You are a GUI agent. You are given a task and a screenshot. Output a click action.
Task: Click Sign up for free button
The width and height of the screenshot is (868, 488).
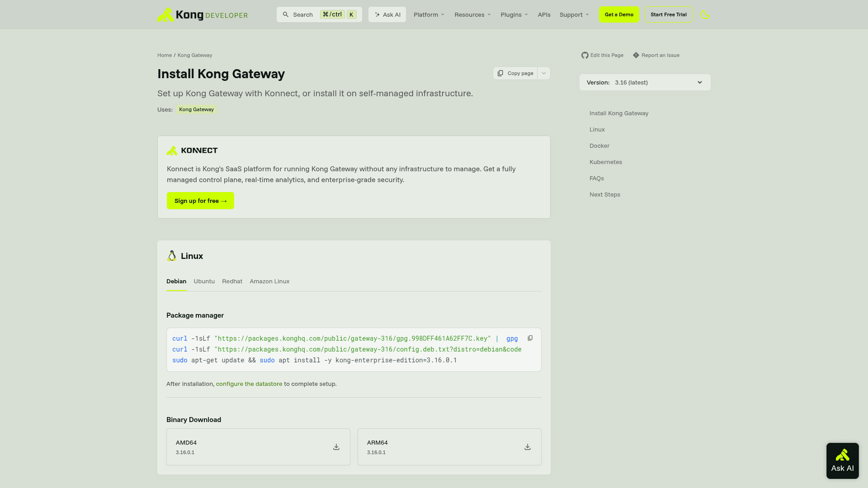click(200, 201)
